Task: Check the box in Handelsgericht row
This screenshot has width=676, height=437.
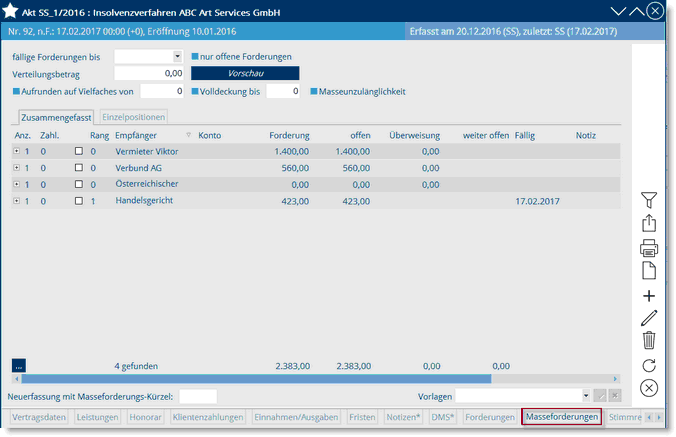Action: click(78, 201)
